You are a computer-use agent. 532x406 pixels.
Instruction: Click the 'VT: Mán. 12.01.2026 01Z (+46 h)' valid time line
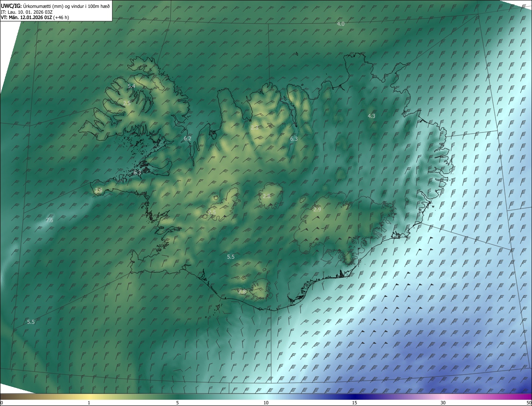35,17
